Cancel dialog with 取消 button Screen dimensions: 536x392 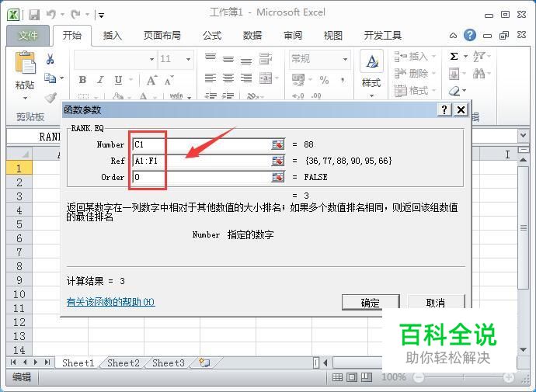436,302
